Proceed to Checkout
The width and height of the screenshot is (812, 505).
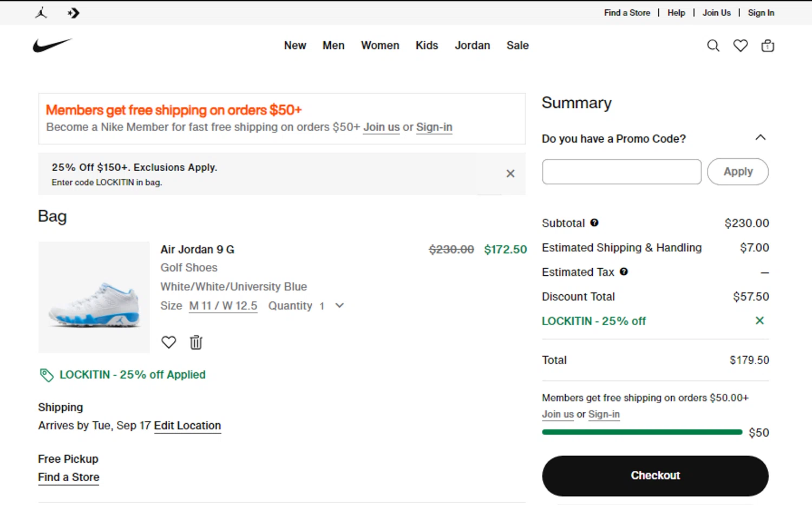pyautogui.click(x=655, y=475)
